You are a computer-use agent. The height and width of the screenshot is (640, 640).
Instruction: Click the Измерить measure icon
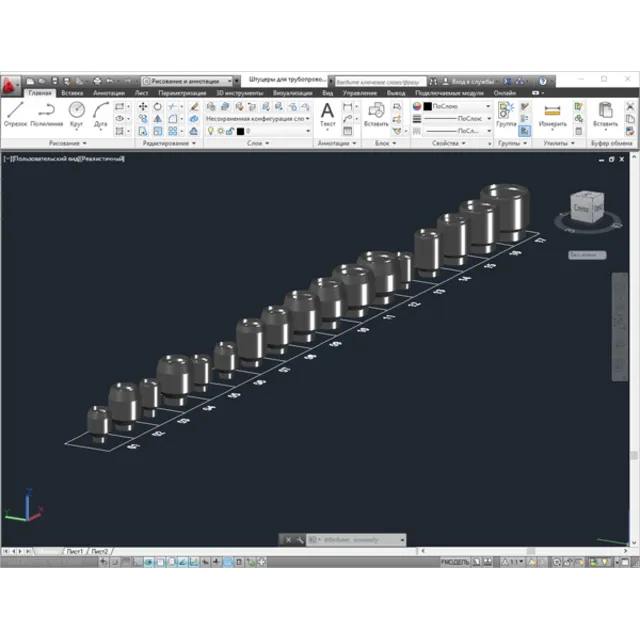(552, 115)
